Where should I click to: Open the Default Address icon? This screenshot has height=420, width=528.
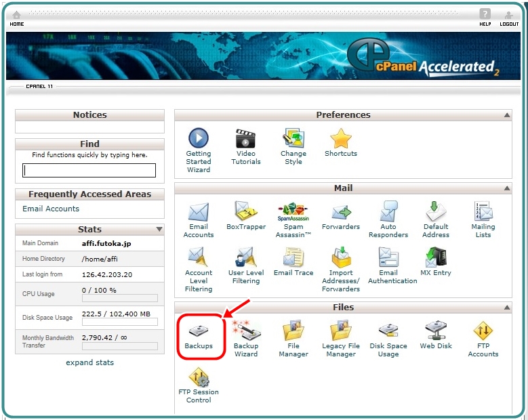tap(436, 211)
